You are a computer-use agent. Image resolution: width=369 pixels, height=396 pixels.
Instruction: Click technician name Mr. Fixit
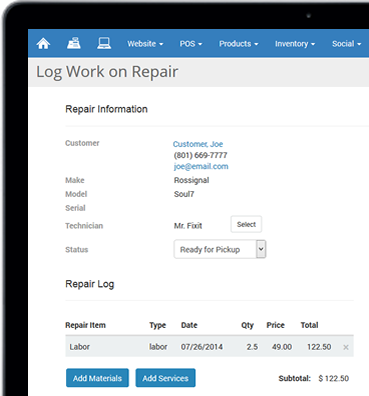(188, 226)
